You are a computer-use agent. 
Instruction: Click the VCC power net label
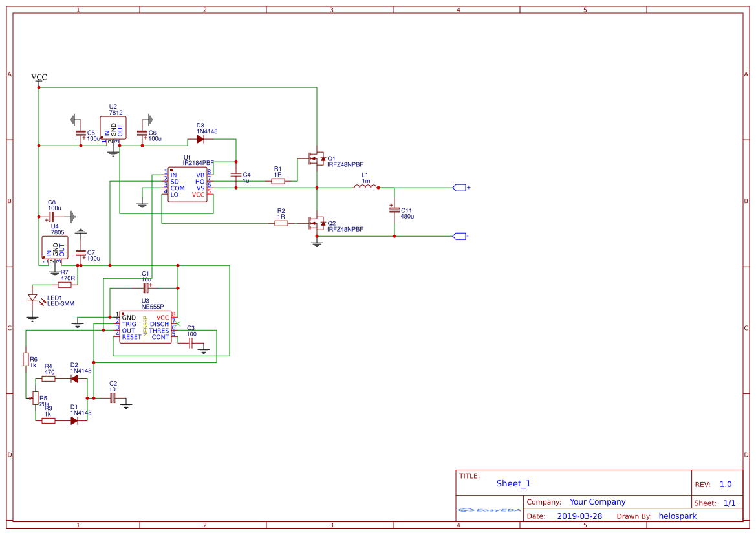point(39,77)
